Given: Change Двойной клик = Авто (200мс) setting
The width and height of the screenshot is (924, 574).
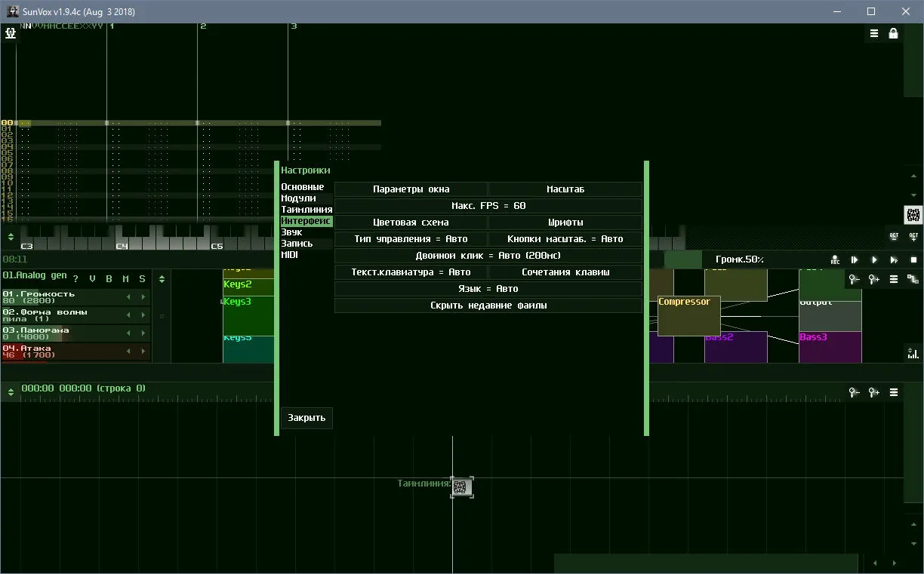Looking at the screenshot, I should click(x=488, y=256).
